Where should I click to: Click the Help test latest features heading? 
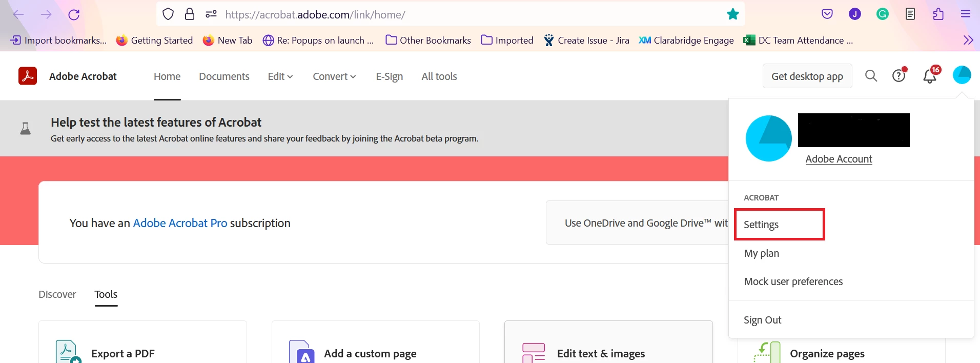coord(156,122)
